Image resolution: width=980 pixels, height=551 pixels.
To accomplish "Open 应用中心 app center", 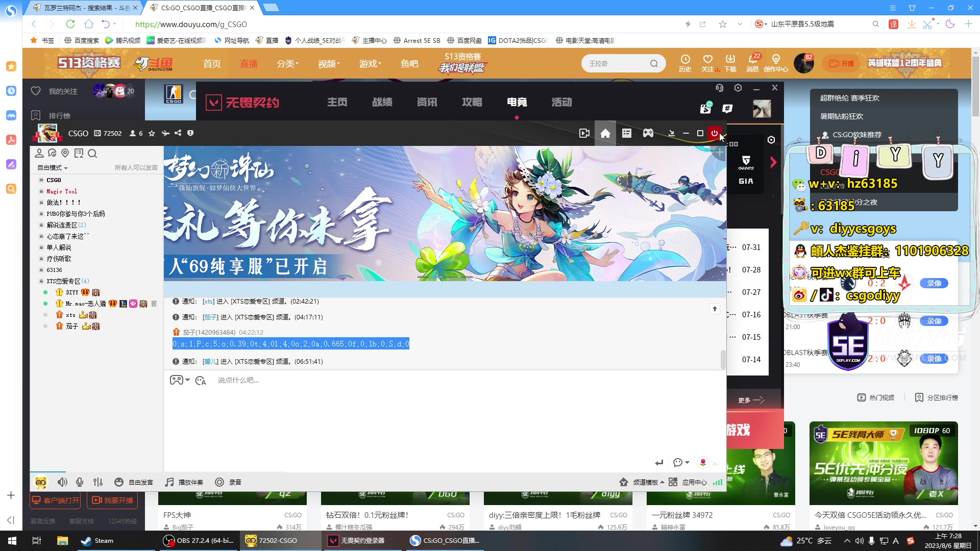I will 688,482.
